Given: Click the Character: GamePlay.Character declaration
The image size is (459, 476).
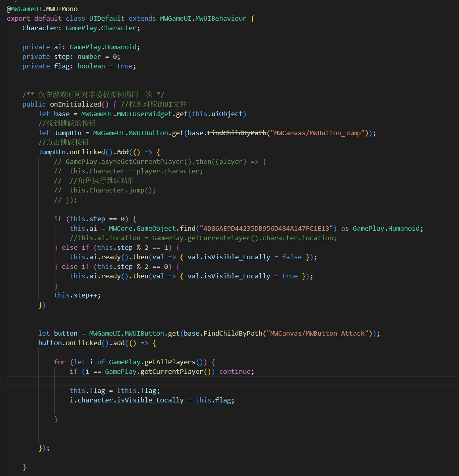Looking at the screenshot, I should click(x=81, y=28).
